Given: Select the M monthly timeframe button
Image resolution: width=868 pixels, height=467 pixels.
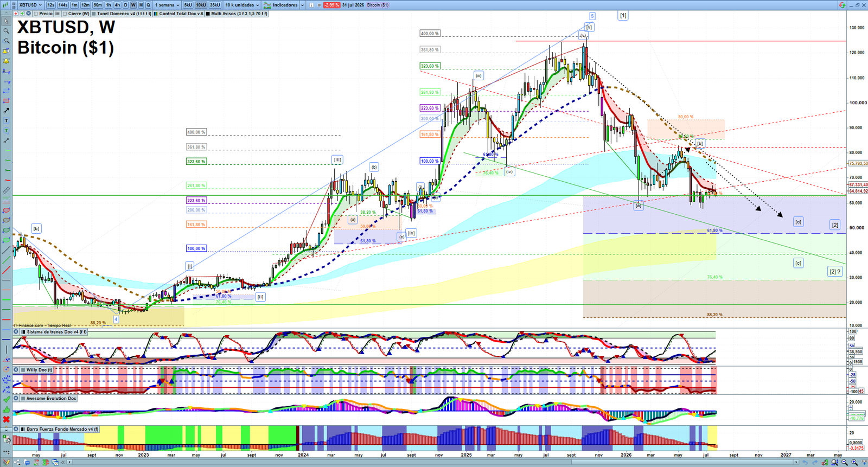Looking at the screenshot, I should 141,5.
